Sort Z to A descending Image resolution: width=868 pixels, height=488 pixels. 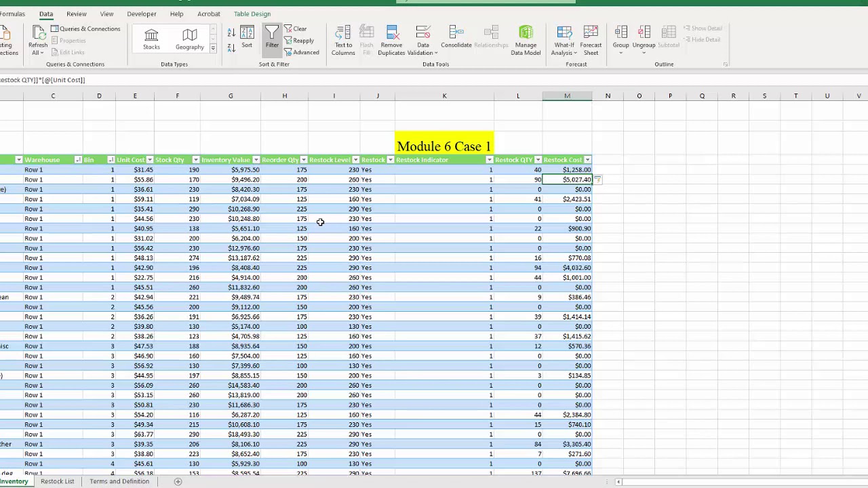point(231,47)
